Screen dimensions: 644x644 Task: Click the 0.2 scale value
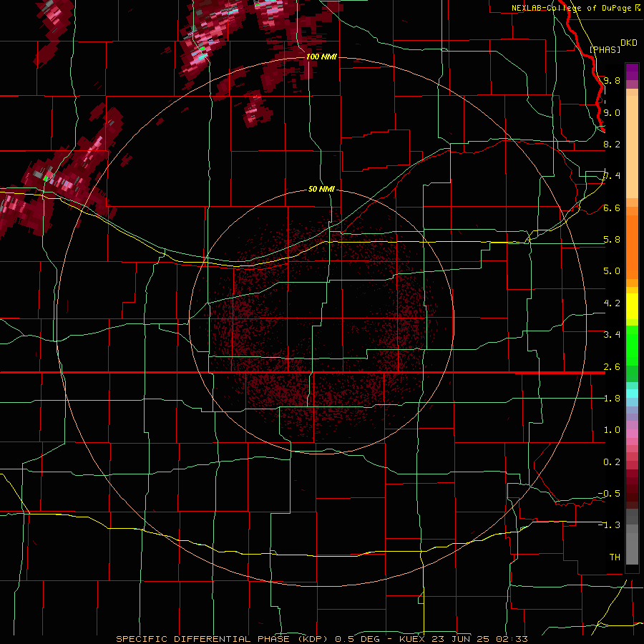coord(612,462)
